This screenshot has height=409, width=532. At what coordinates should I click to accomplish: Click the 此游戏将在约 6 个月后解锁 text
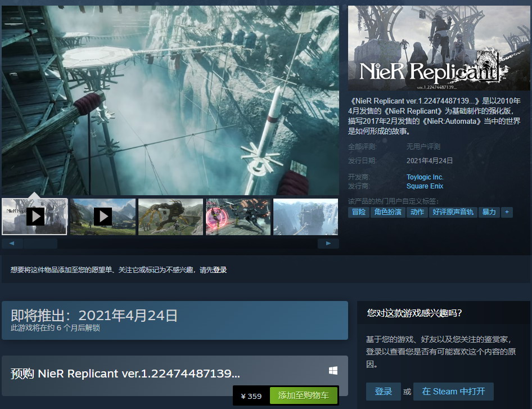[55, 328]
